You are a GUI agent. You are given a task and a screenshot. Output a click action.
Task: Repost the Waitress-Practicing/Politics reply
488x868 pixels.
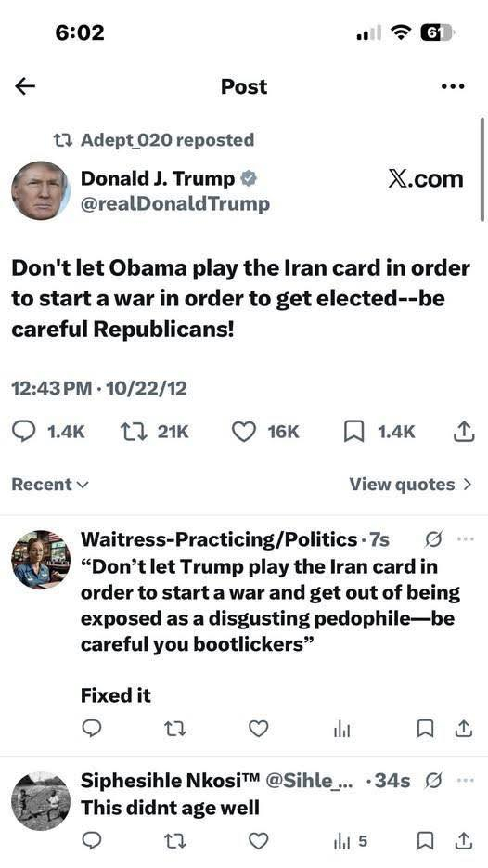coord(175,730)
